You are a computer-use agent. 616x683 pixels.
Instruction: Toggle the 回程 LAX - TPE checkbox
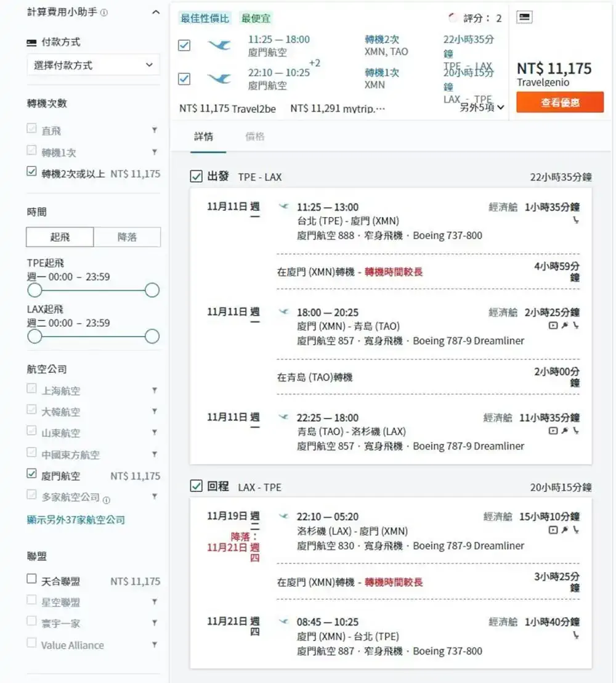[197, 486]
